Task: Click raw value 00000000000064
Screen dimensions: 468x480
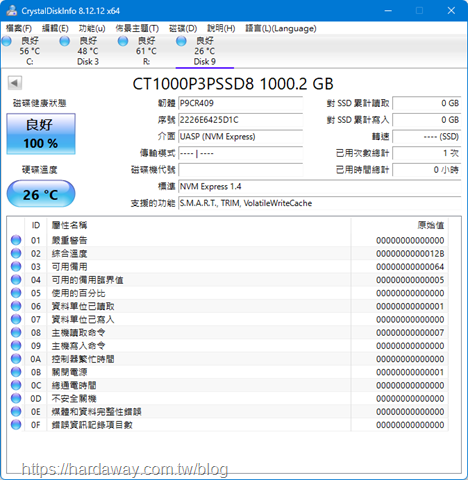Action: (x=410, y=266)
